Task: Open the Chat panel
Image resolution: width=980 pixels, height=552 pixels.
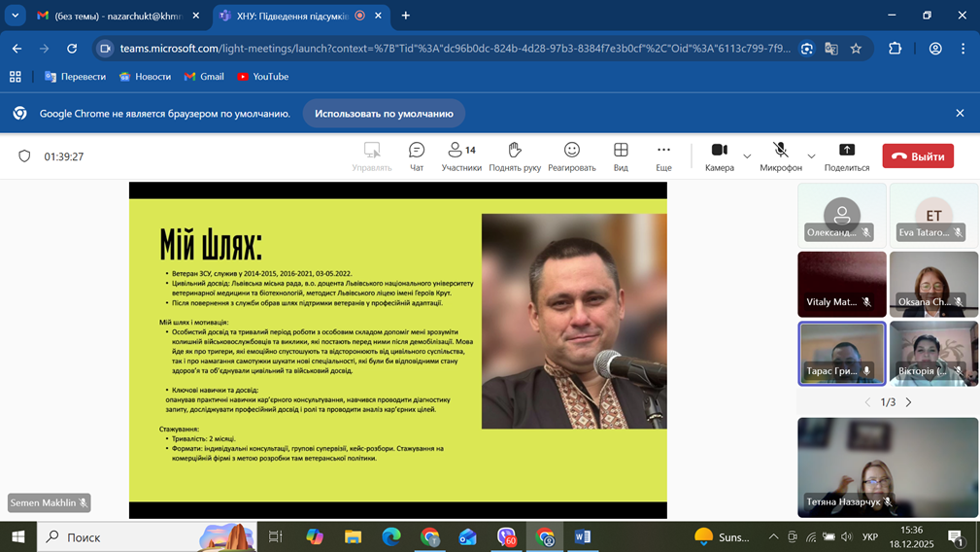Action: (x=417, y=155)
